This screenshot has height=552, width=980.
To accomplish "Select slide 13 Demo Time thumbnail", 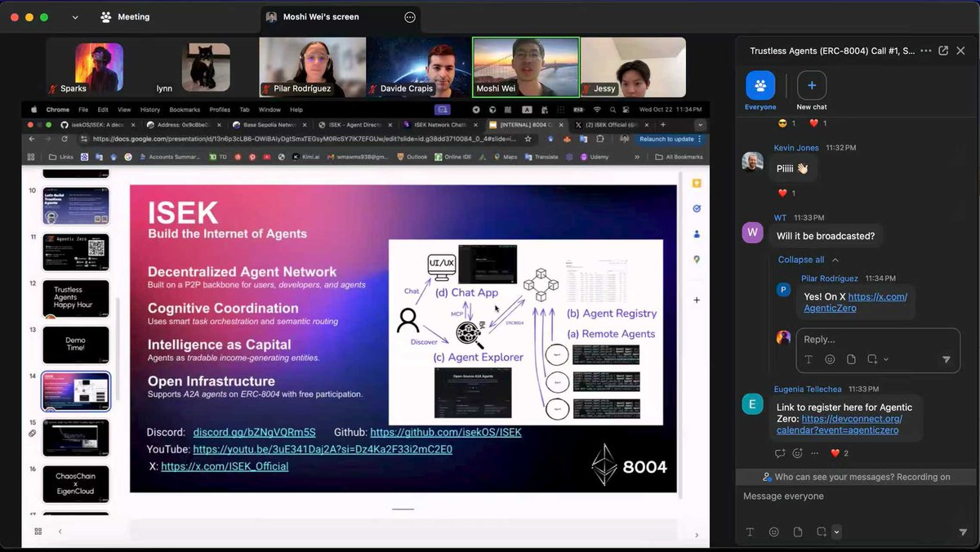I will tap(75, 345).
